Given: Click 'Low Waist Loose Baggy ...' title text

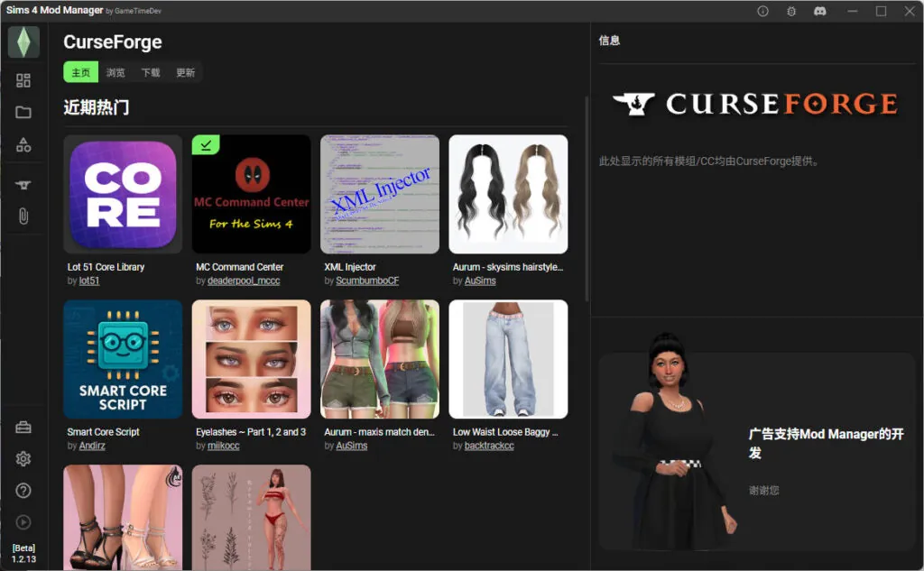Looking at the screenshot, I should [x=505, y=432].
